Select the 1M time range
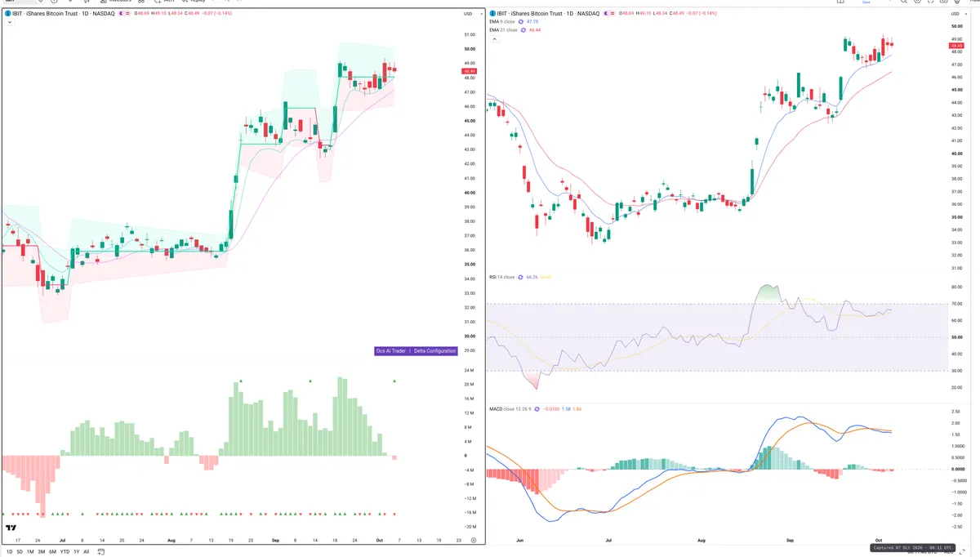 (30, 551)
